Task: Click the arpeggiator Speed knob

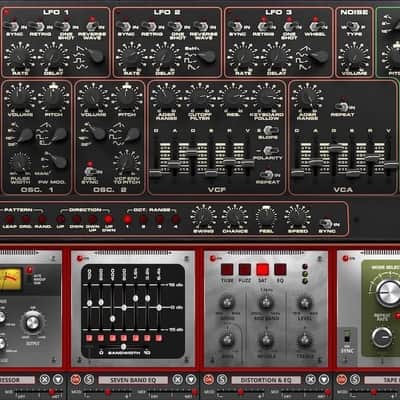Action: point(298,218)
